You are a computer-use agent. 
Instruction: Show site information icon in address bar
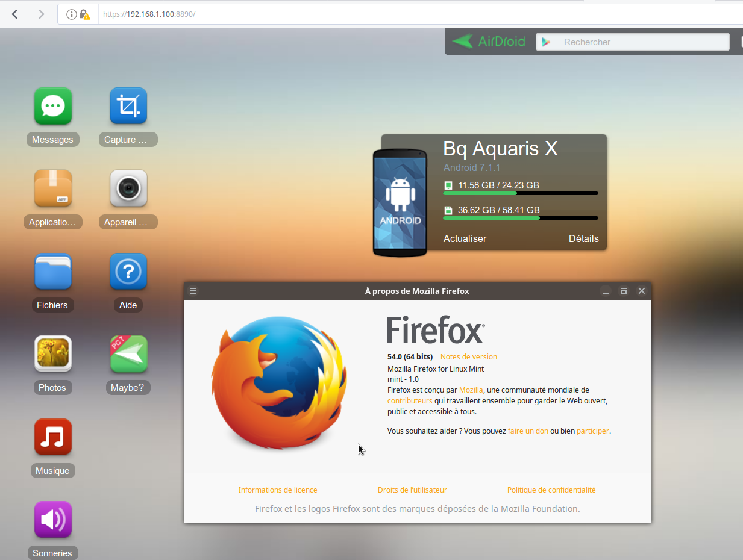click(71, 14)
